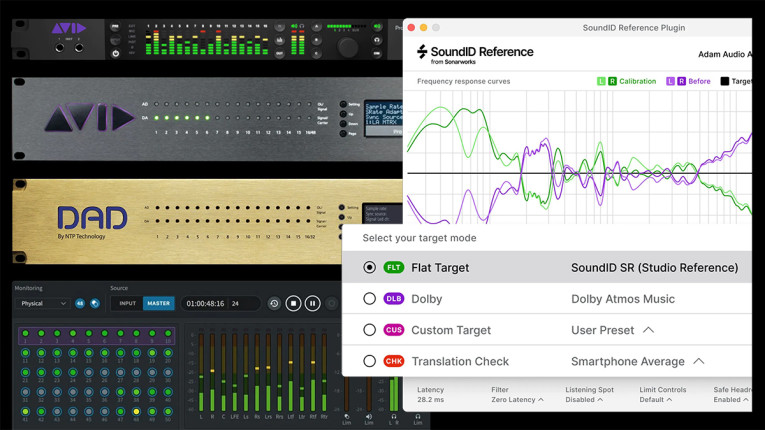Select the Flat Target radio button
Screen dimensions: 765x430
[x=369, y=267]
